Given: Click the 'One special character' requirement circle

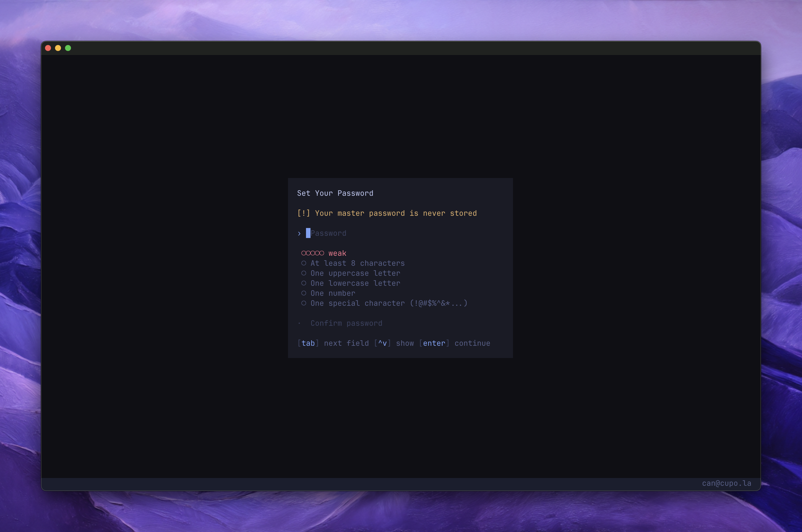Looking at the screenshot, I should click(304, 303).
